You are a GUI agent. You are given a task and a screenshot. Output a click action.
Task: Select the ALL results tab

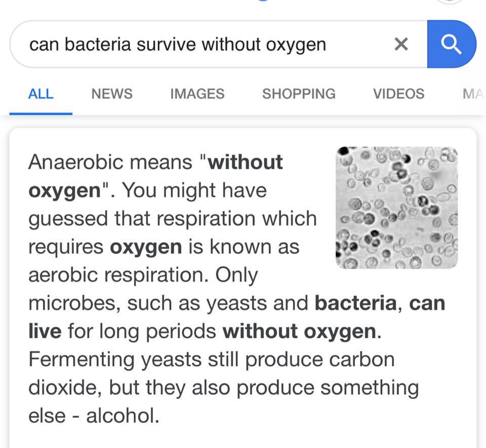(40, 94)
